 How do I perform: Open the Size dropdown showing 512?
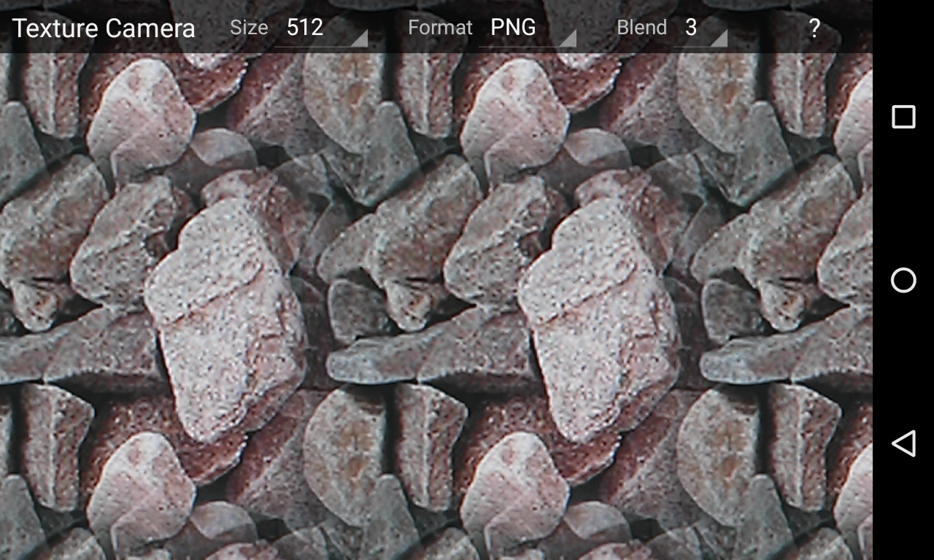click(321, 28)
